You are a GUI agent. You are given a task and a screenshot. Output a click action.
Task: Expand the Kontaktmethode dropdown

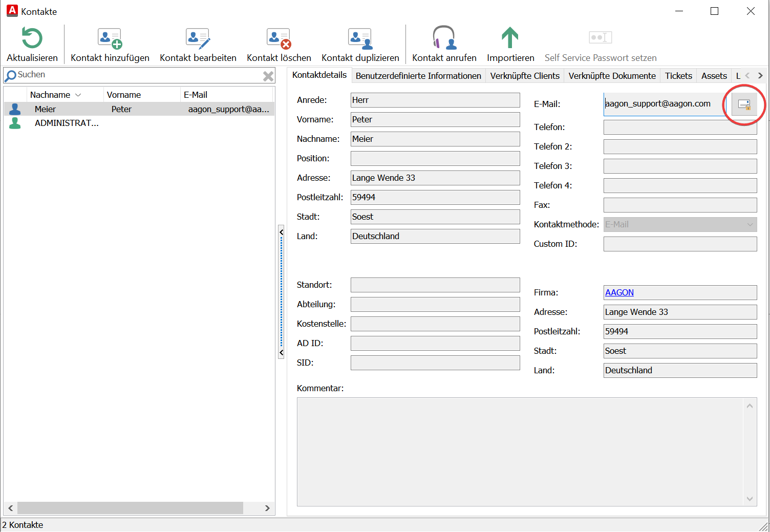coord(750,224)
